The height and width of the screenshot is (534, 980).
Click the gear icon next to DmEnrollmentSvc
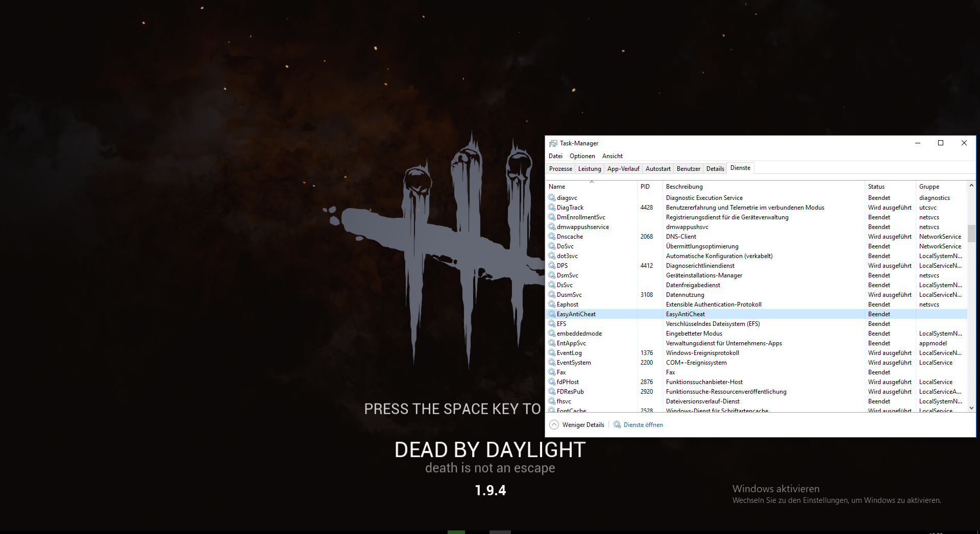[552, 217]
